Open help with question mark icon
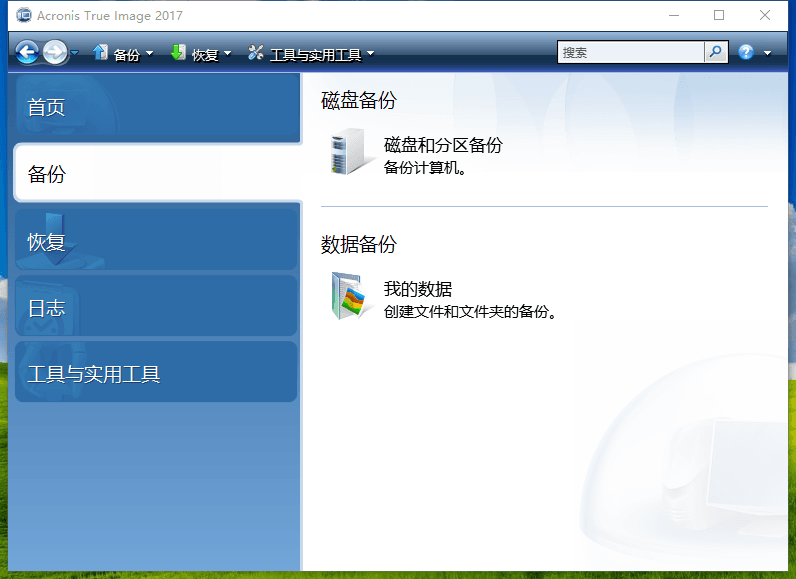This screenshot has width=796, height=579. (746, 52)
